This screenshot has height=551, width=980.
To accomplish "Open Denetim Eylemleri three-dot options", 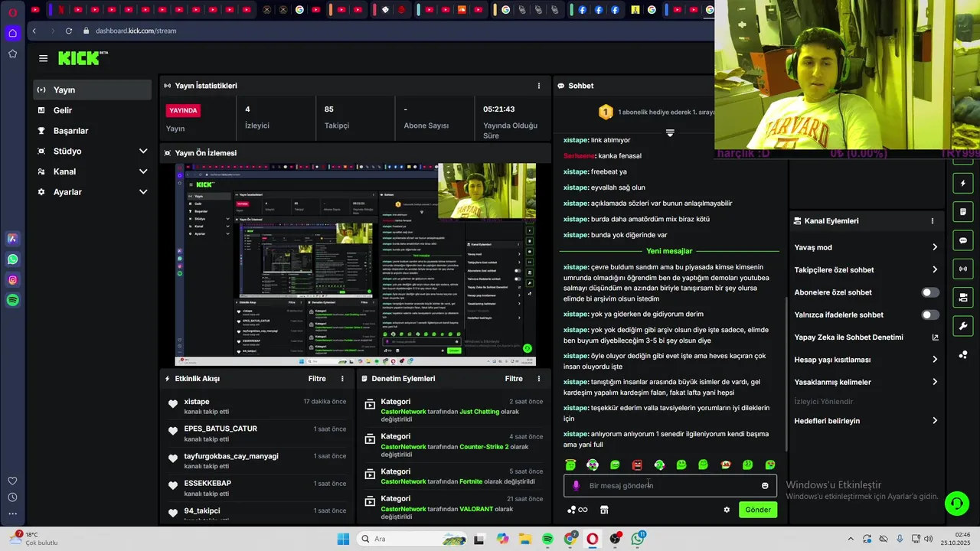I will click(538, 379).
